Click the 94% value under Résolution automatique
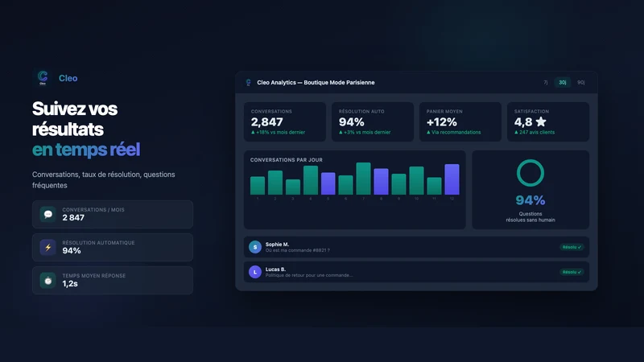Image resolution: width=644 pixels, height=362 pixels. 72,251
